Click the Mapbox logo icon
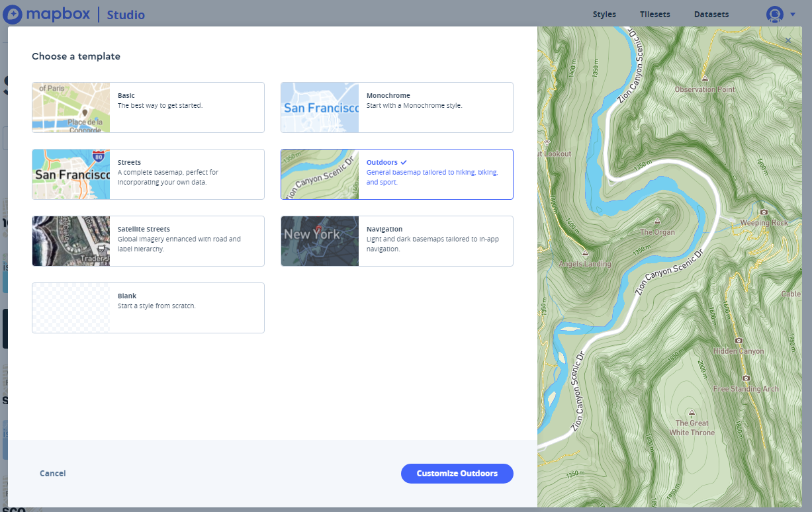The image size is (812, 512). coord(13,14)
